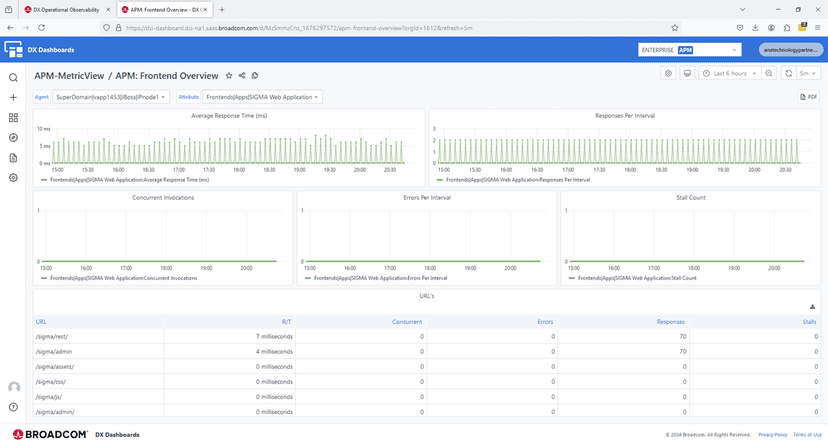The height and width of the screenshot is (445, 828).
Task: Click the refresh dashboard icon
Action: tap(789, 74)
